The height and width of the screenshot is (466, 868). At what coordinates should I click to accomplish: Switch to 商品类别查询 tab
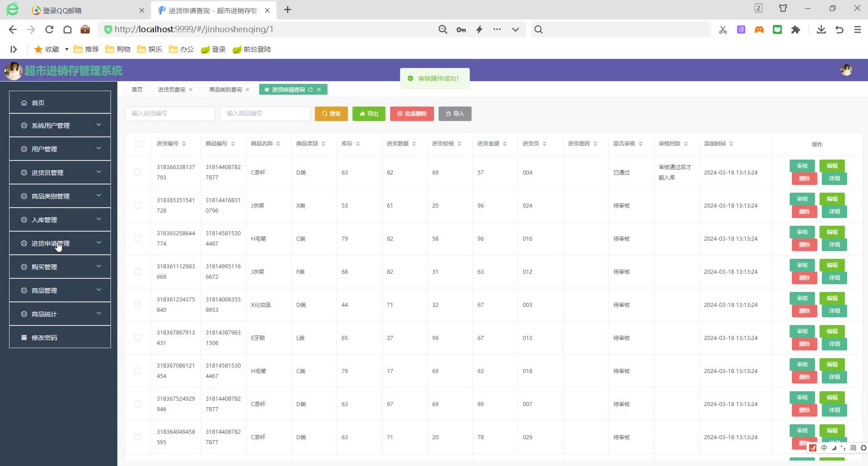coord(226,90)
